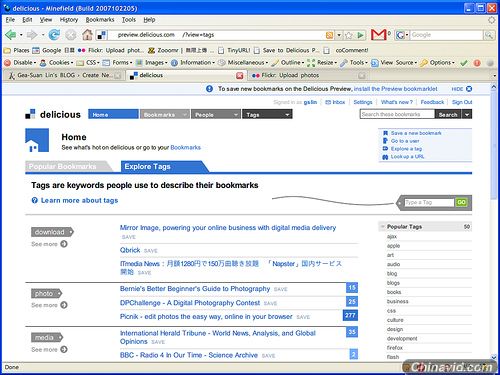Open the Gmail notifier icon
The height and width of the screenshot is (375, 500).
[379, 35]
